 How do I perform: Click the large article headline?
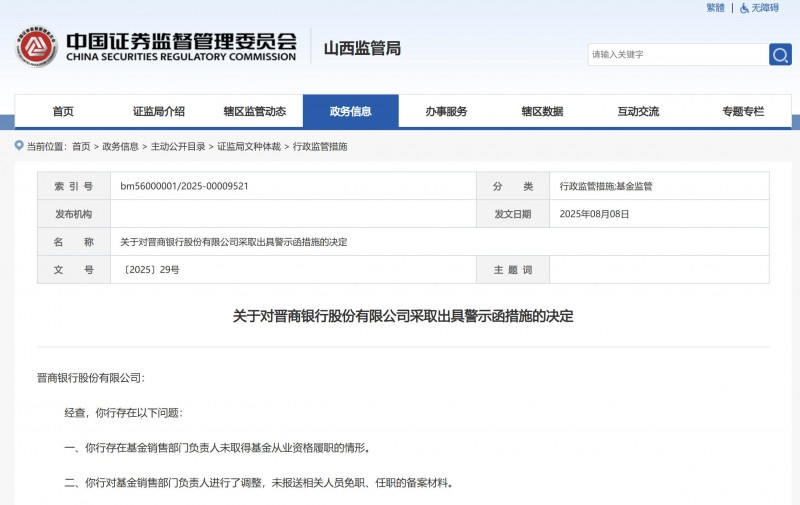point(403,316)
